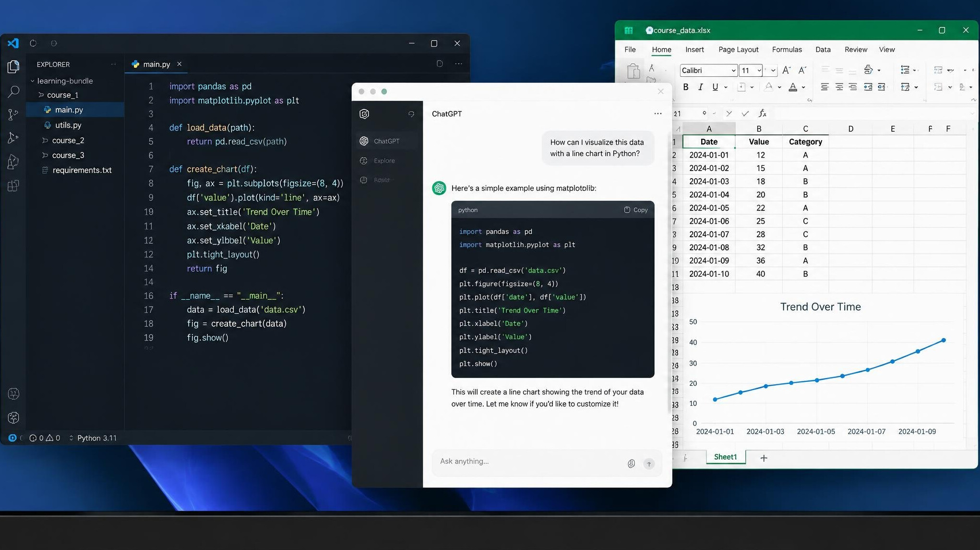Select the main.py editor tab
980x550 pixels.
point(156,64)
